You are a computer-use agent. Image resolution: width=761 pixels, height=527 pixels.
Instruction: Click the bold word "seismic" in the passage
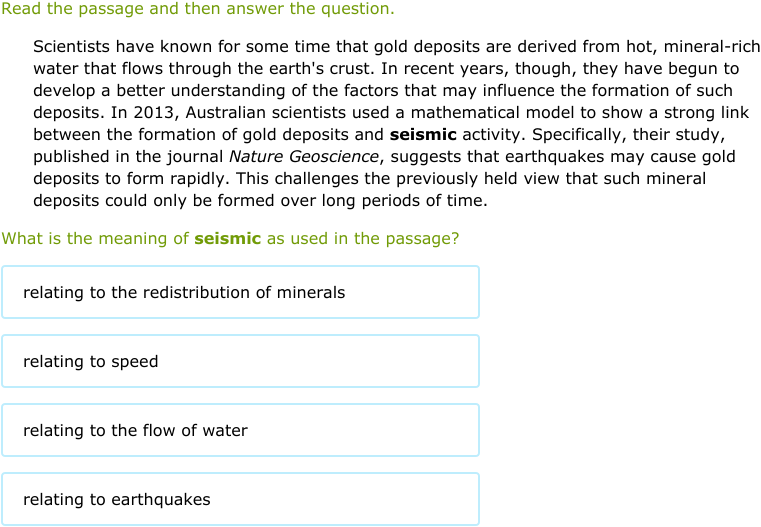(423, 135)
